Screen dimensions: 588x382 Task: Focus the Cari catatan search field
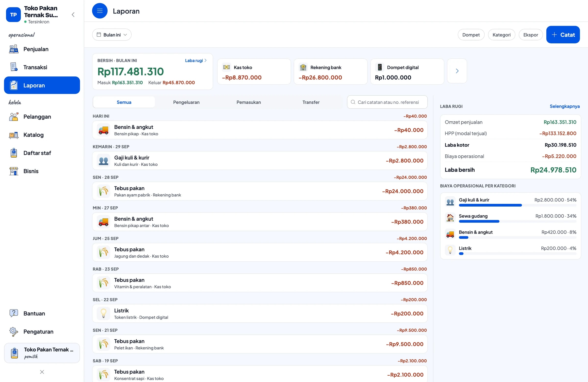point(387,102)
